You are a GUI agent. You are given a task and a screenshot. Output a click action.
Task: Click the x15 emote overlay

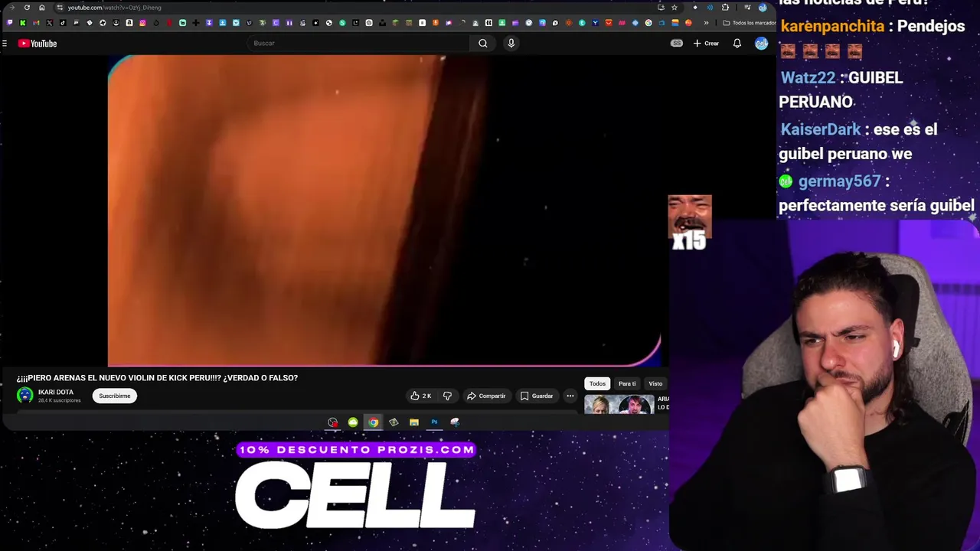click(690, 223)
